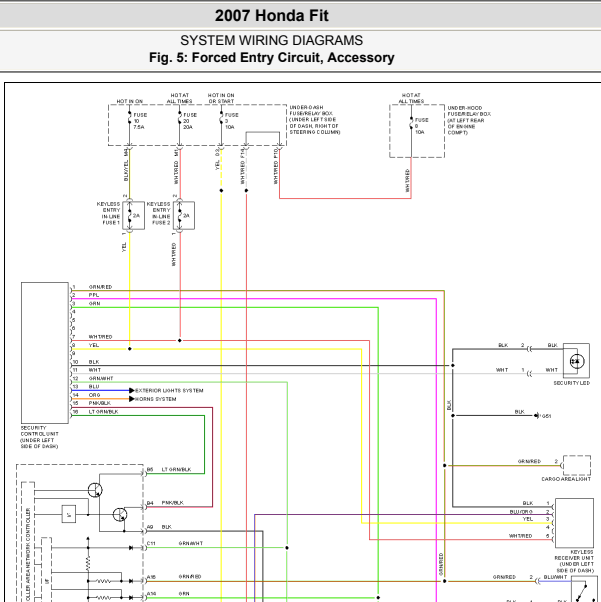
Task: Click the Security LED symbol
Action: (576, 361)
